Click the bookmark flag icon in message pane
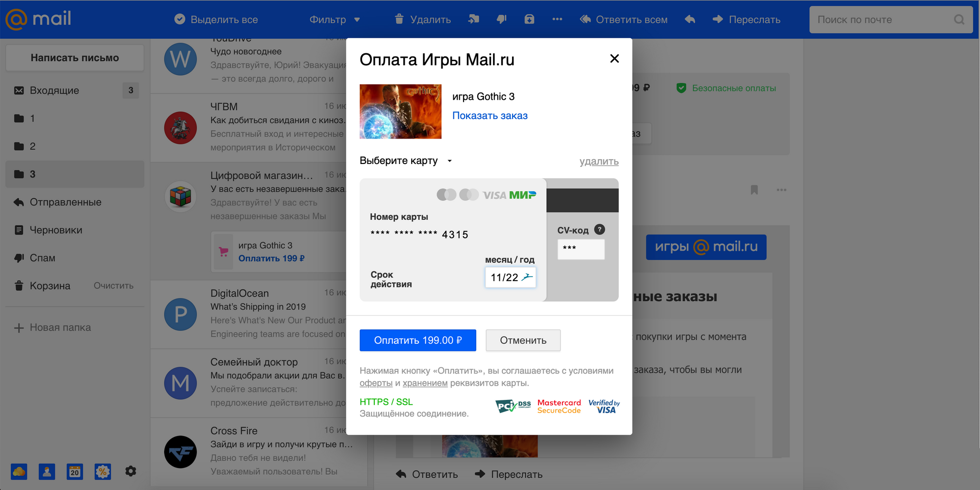 (x=754, y=189)
